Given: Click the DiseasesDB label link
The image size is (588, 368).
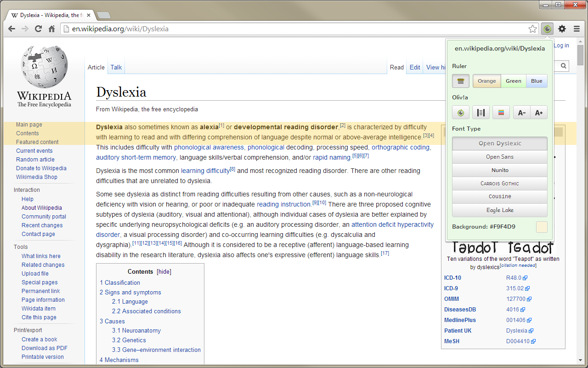Looking at the screenshot, I should click(x=460, y=310).
